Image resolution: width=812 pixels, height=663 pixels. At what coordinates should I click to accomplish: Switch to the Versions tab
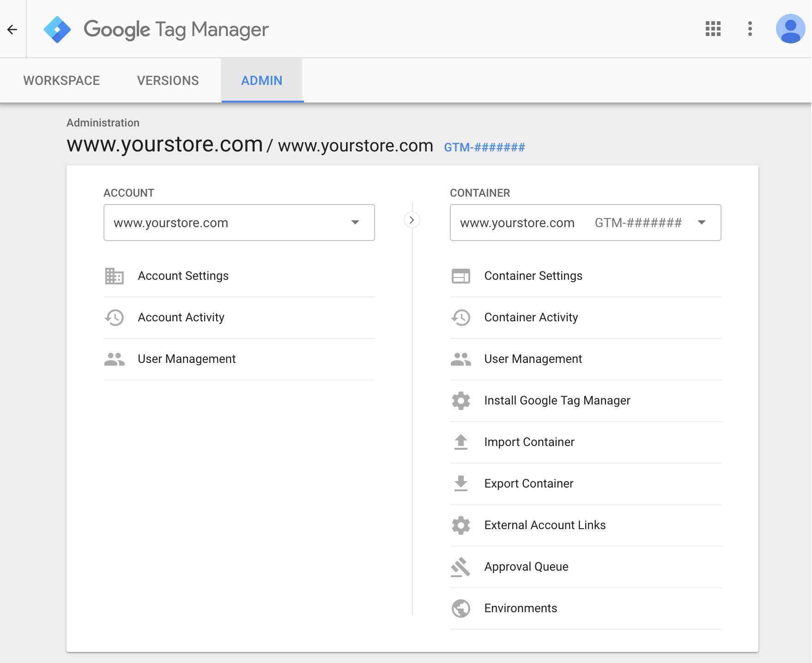click(x=168, y=80)
